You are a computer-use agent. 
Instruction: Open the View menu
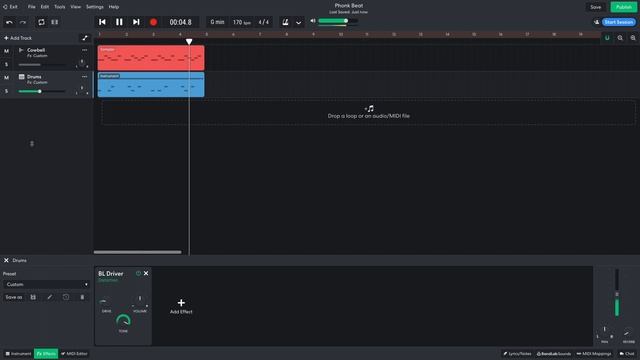tap(76, 7)
